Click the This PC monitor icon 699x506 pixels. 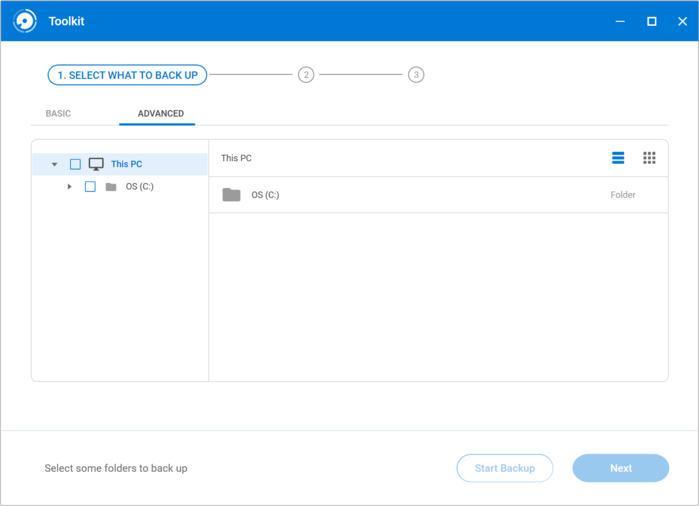point(96,164)
